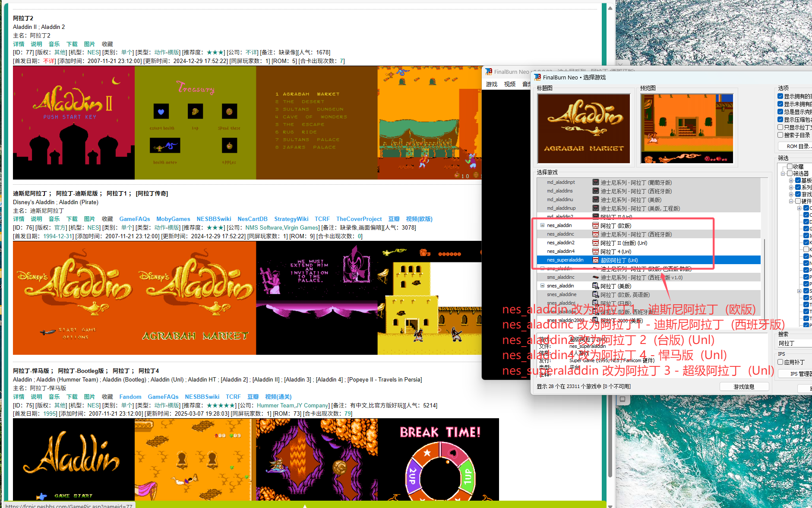Toggle 显示拥有的 option checkbox
This screenshot has height=508, width=812.
(780, 96)
